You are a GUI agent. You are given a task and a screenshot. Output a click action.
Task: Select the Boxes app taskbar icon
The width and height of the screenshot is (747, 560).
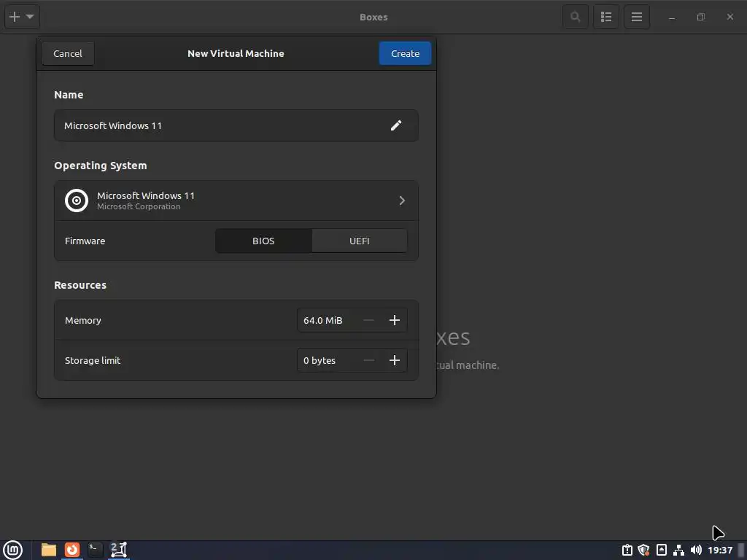[x=119, y=550]
